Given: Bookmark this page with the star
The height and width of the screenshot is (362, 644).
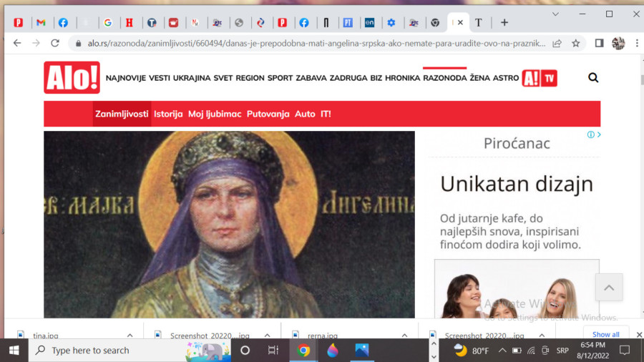Looking at the screenshot, I should click(576, 43).
